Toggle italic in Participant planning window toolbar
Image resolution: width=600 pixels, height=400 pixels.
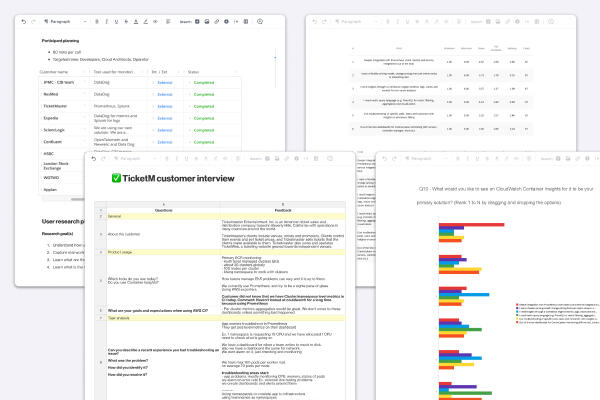tap(107, 22)
